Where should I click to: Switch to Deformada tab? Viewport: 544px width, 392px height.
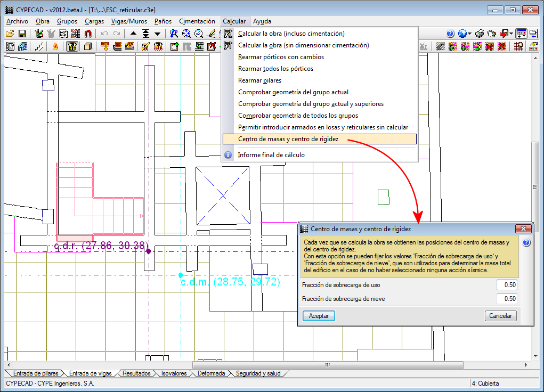click(x=211, y=373)
